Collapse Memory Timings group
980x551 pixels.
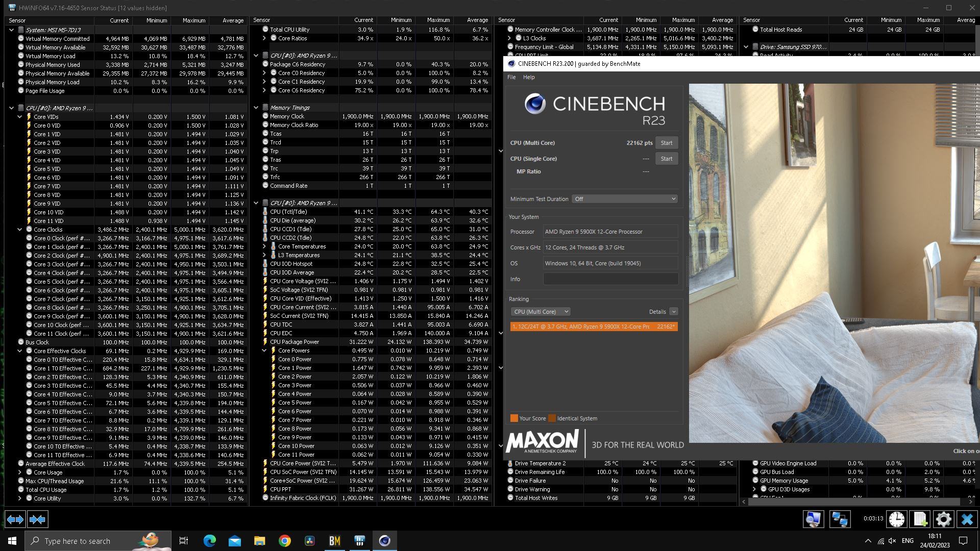click(x=256, y=108)
